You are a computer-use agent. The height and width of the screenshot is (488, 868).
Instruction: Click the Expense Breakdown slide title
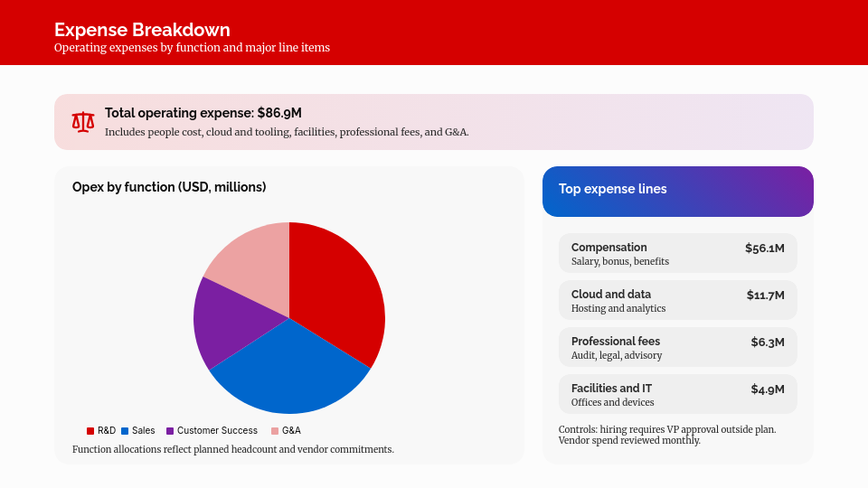[x=142, y=30]
